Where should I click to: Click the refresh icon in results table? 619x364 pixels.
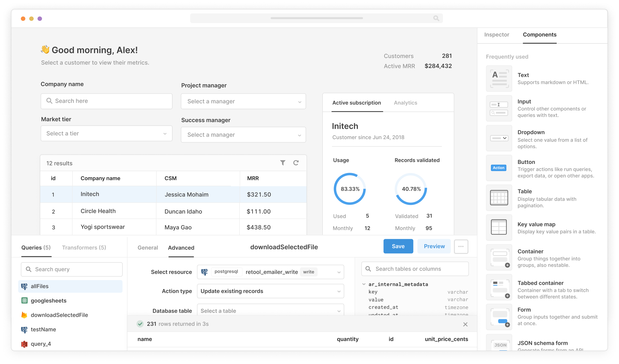click(296, 162)
